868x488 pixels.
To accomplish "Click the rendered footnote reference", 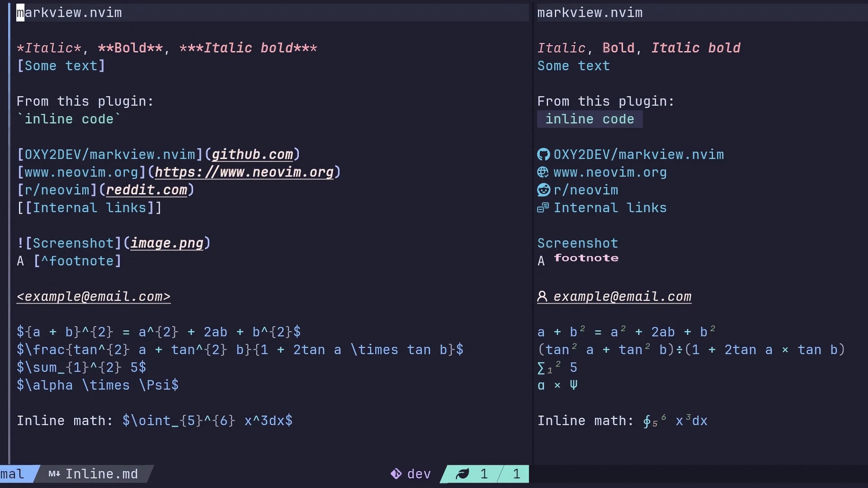I will click(x=586, y=258).
